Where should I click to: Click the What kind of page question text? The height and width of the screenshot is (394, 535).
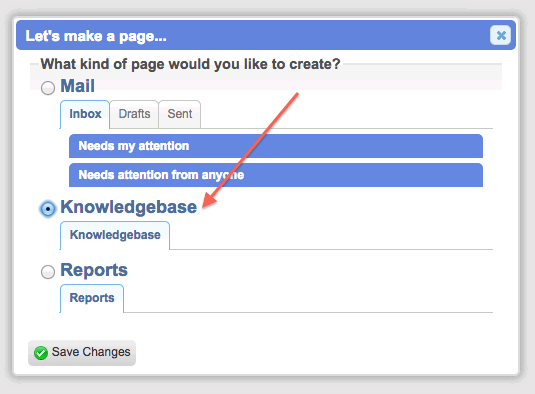[x=190, y=64]
